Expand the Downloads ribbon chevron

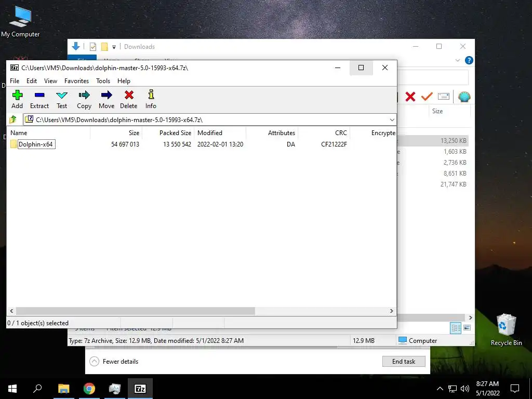click(x=457, y=60)
